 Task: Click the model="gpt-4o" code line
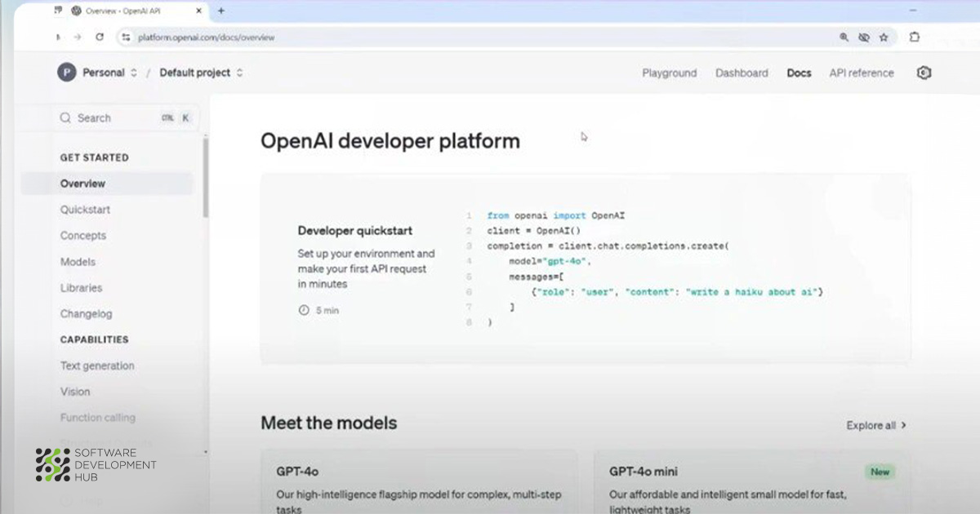pos(549,261)
